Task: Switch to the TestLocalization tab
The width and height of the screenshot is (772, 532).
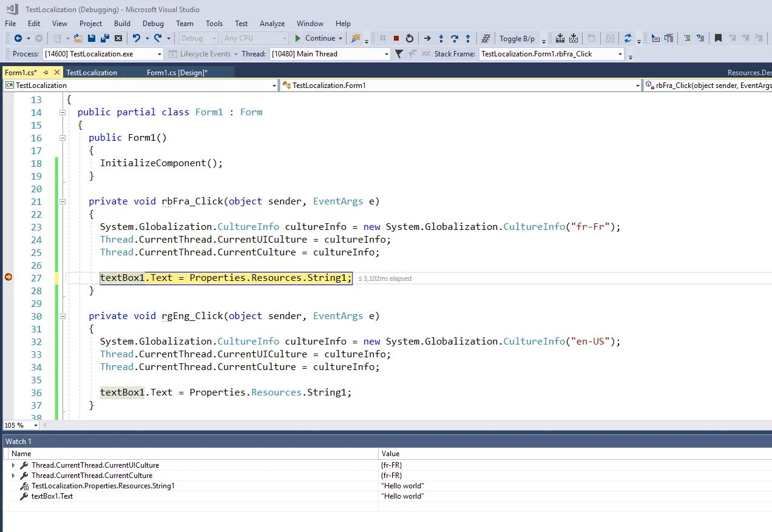Action: coord(92,72)
